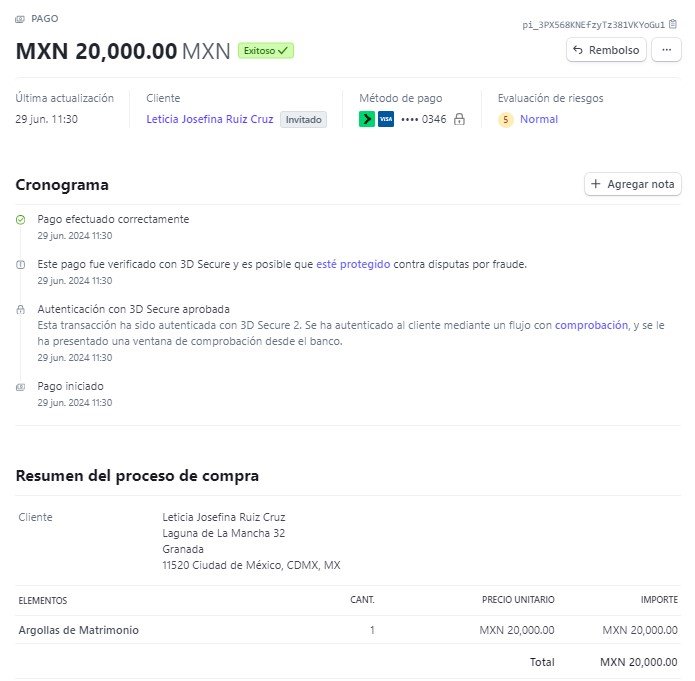695x681 pixels.
Task: Click the lock icon beside Autenticación 3D Secure
Action: pos(20,309)
